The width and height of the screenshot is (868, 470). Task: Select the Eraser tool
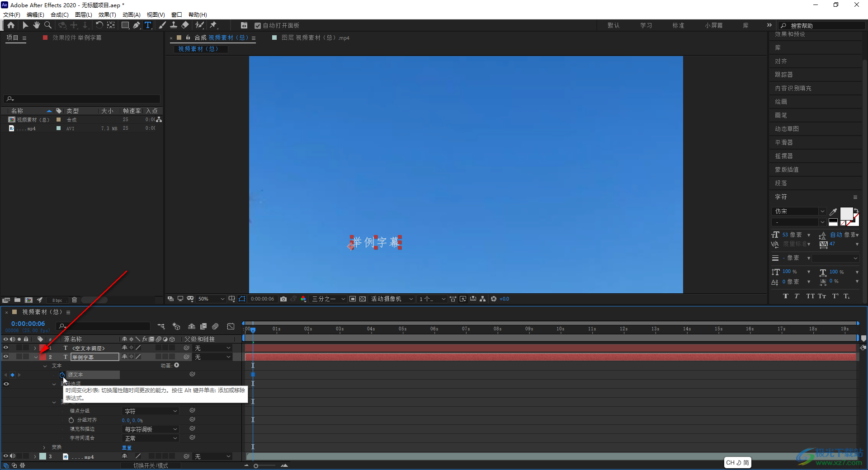pyautogui.click(x=185, y=25)
